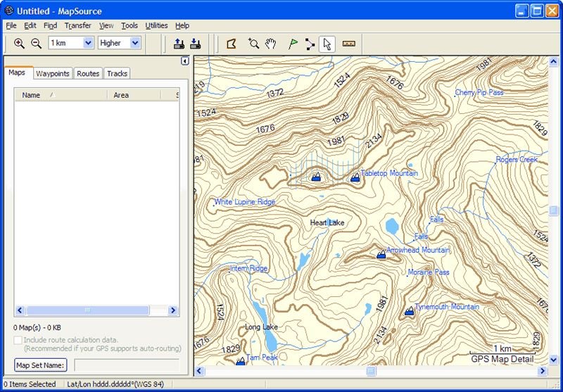The image size is (563, 392).
Task: Select the Map tool
Action: point(232,44)
